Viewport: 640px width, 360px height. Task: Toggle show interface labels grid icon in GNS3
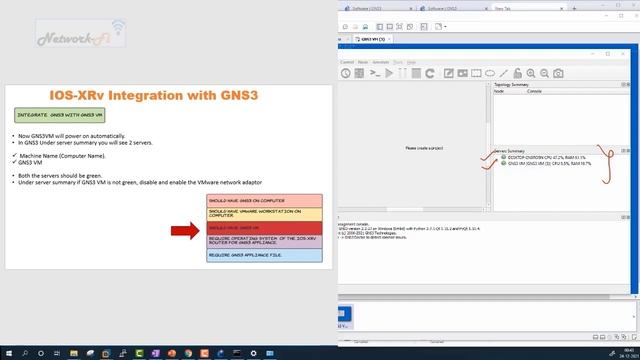(359, 73)
